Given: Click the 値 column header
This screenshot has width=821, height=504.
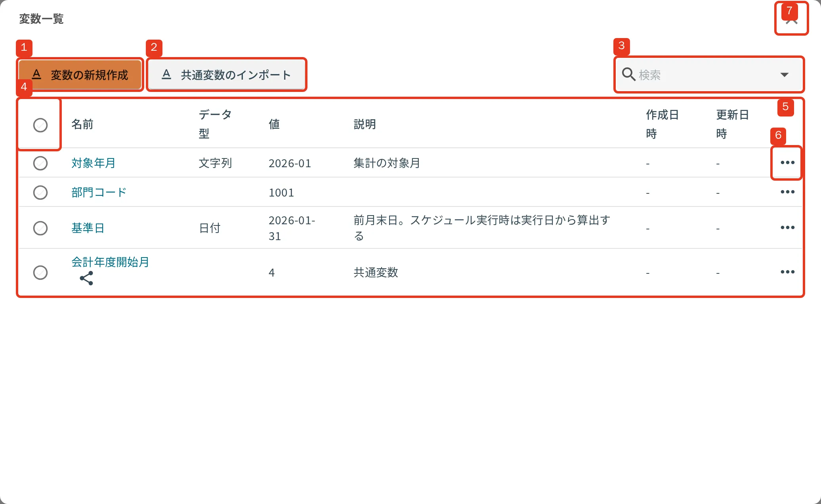Looking at the screenshot, I should coord(274,124).
